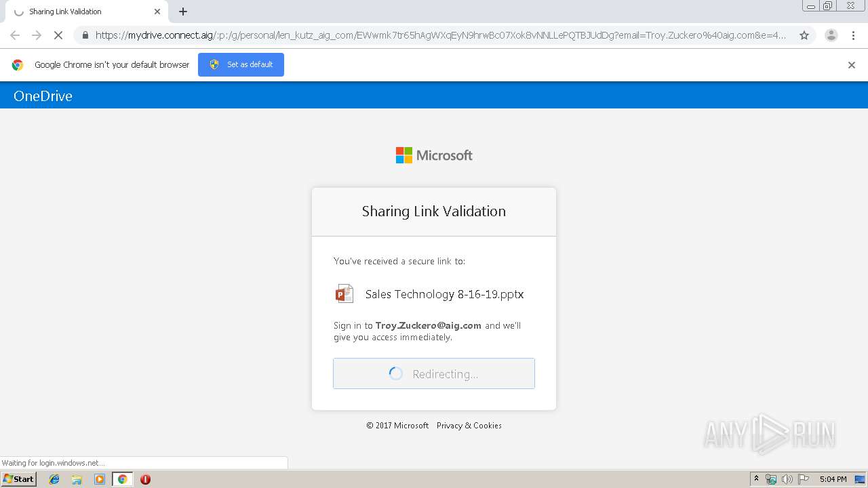Open media player from taskbar
The height and width of the screenshot is (488, 868).
click(100, 479)
